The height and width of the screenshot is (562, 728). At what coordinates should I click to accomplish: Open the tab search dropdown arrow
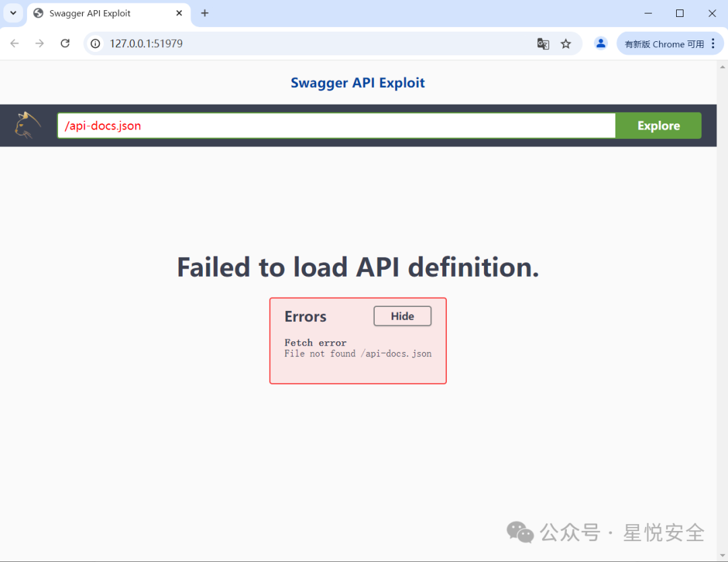coord(13,13)
